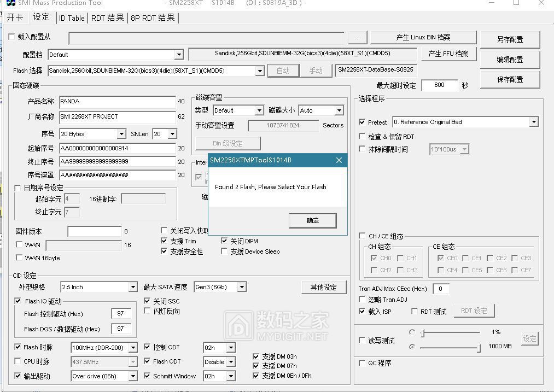Click 产生 FFU 档案 button
Image resolution: width=554 pixels, height=392 pixels.
448,54
